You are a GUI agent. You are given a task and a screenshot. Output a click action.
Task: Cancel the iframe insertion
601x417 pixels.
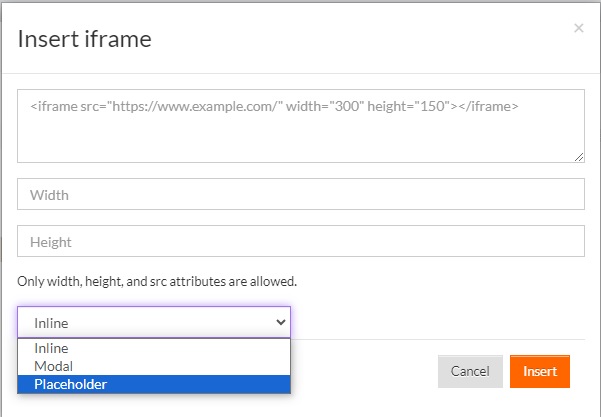pos(470,371)
